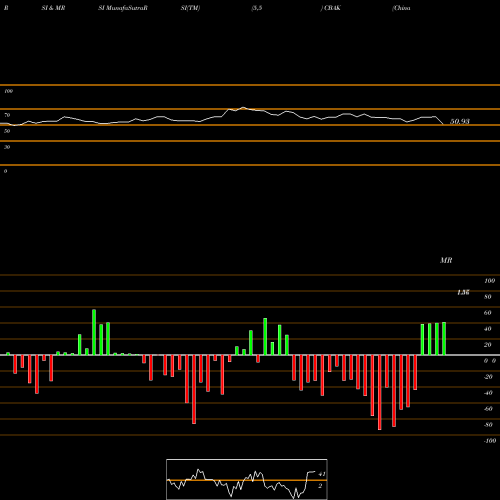Viewport: 500px width, 500px height.
Task: Click the RSI axis label 70
Action: [x=7, y=115]
